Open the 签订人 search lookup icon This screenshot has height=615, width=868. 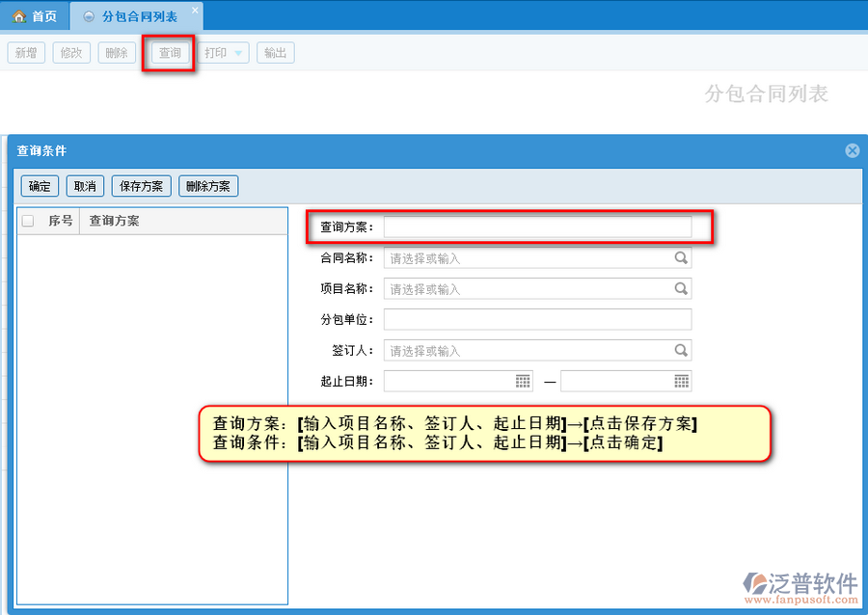tap(681, 351)
